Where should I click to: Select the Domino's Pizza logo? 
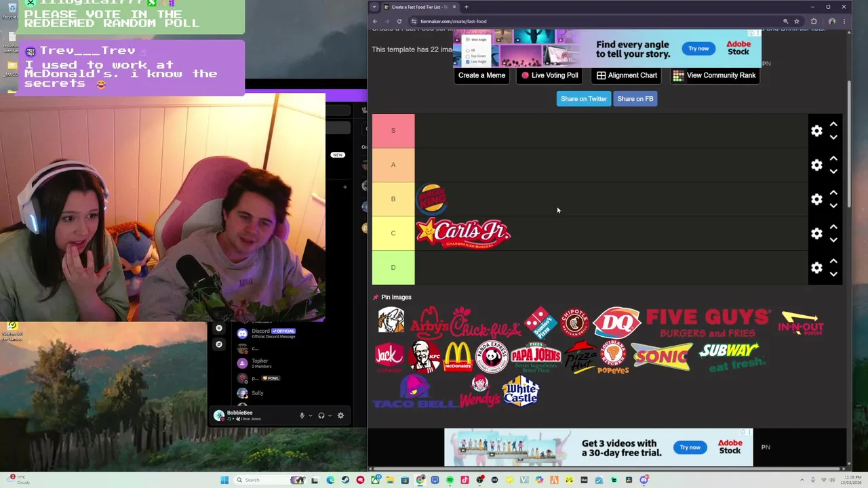tap(540, 322)
